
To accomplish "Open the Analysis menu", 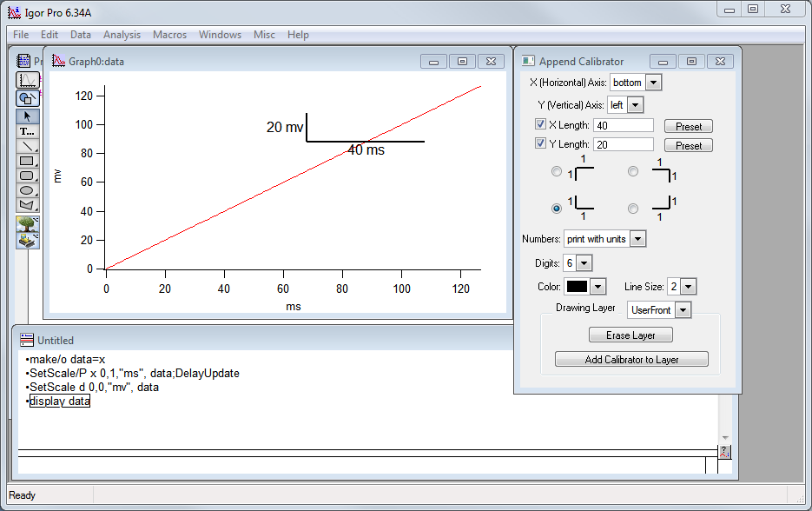I will [x=122, y=35].
